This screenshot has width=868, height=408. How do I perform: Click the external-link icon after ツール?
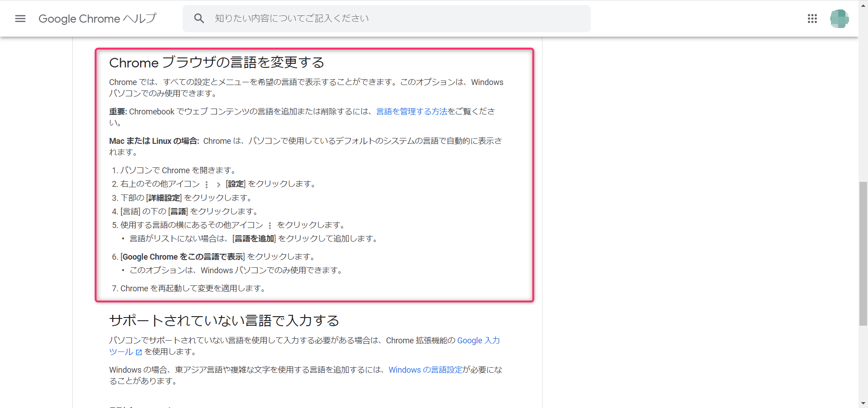tap(139, 352)
